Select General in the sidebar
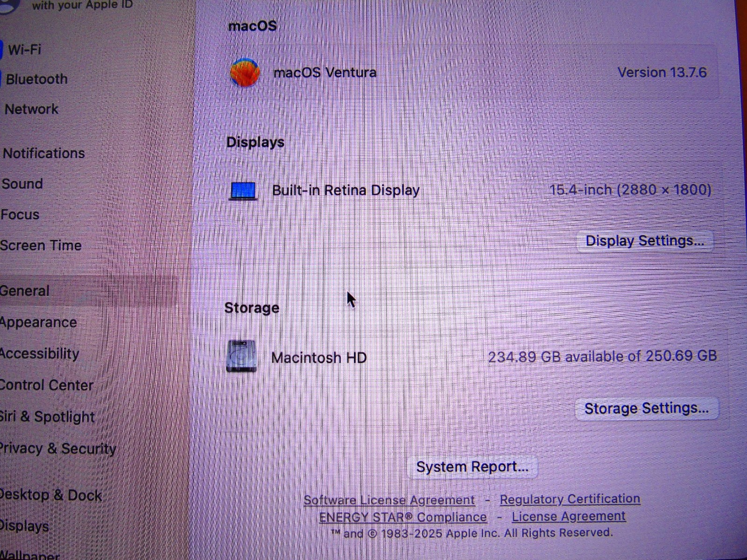This screenshot has width=747, height=560. (24, 291)
